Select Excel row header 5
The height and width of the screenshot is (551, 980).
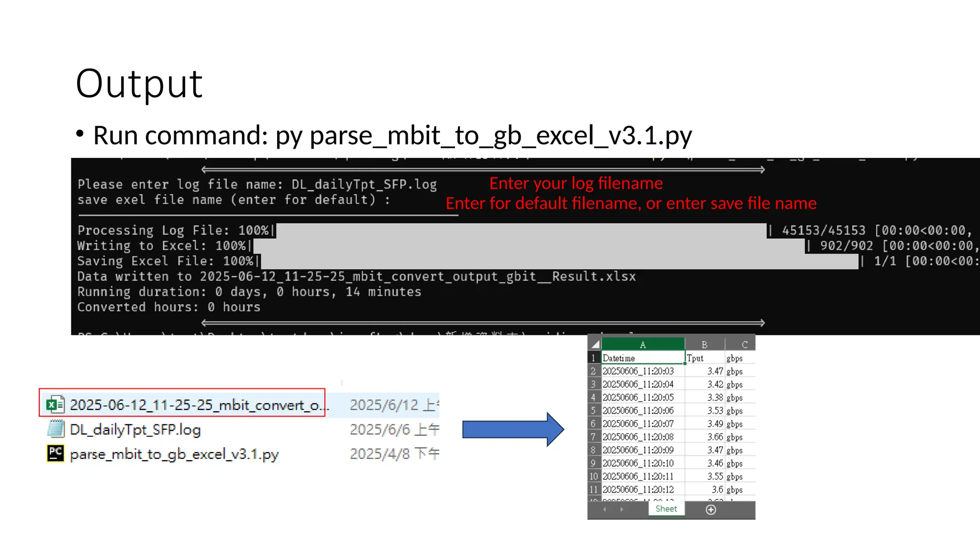593,410
